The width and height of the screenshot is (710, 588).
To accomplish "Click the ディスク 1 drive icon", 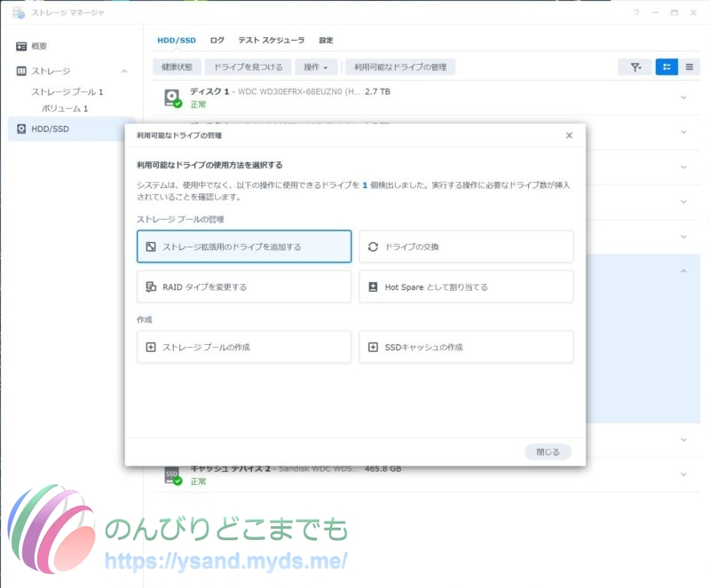I will pyautogui.click(x=172, y=98).
